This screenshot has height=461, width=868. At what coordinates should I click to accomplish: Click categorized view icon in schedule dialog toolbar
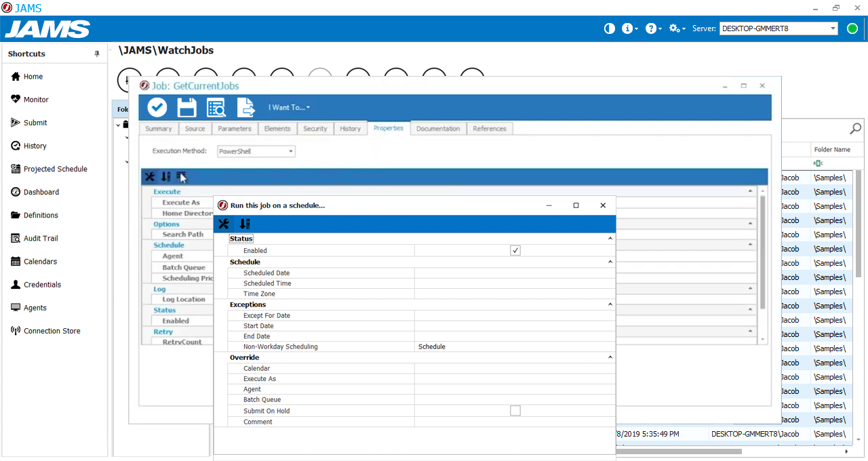[x=223, y=224]
